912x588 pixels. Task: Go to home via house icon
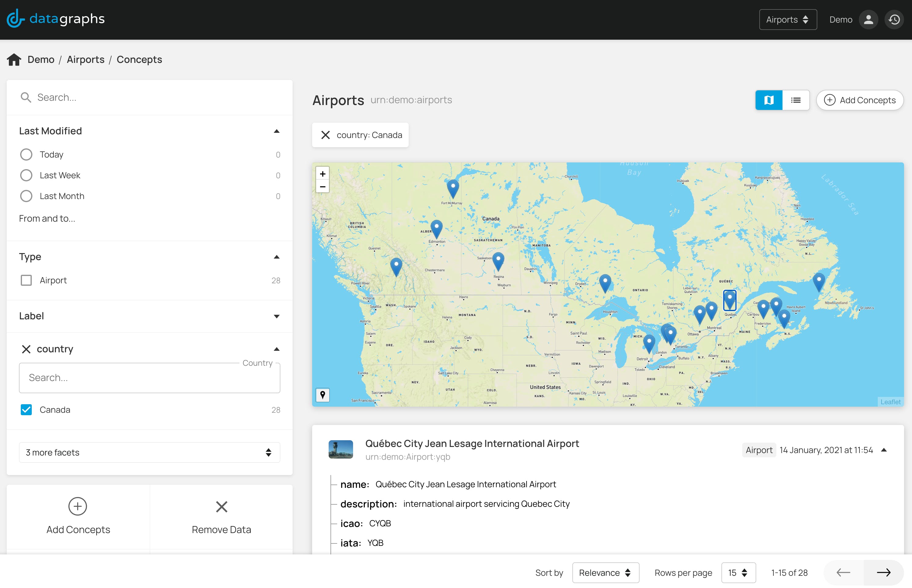[x=14, y=60]
